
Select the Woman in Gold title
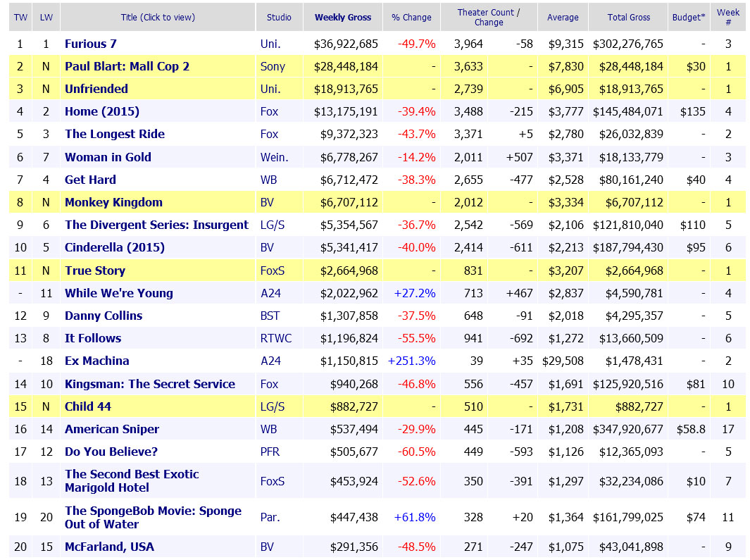[108, 157]
